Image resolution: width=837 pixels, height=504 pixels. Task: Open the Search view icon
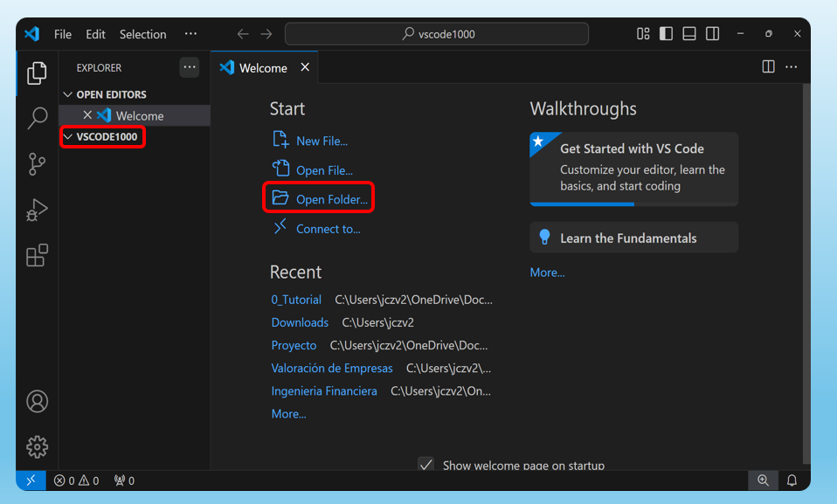click(37, 118)
